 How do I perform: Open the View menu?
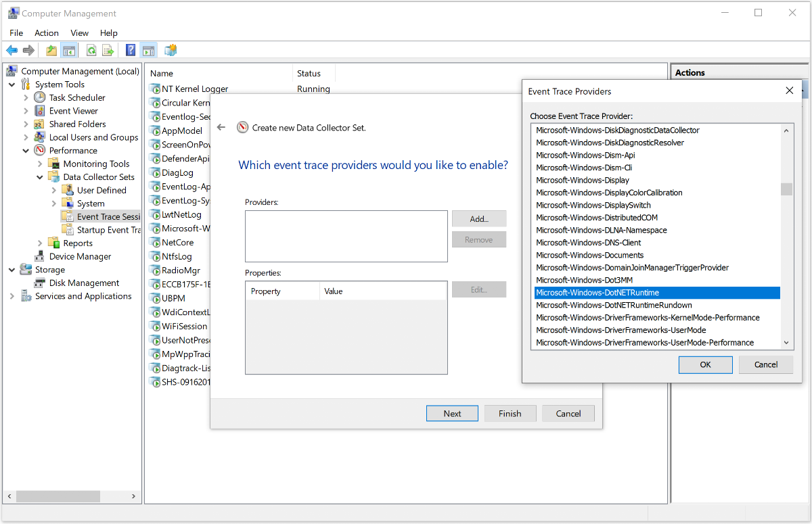[x=80, y=32]
